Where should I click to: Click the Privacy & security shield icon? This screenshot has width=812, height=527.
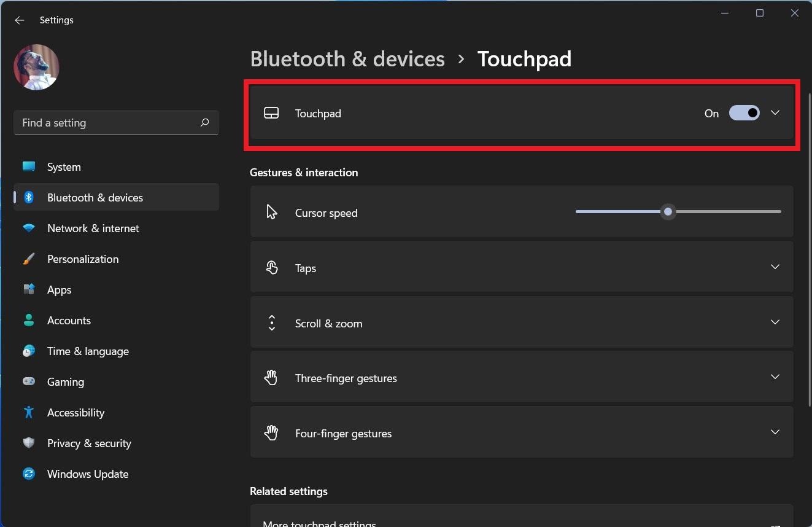(x=29, y=443)
